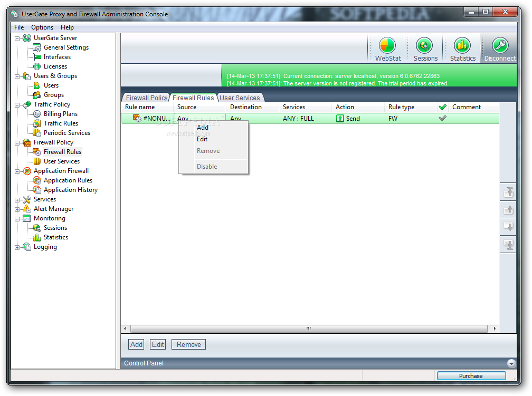Click the Application History icon
The image size is (532, 396).
(37, 190)
